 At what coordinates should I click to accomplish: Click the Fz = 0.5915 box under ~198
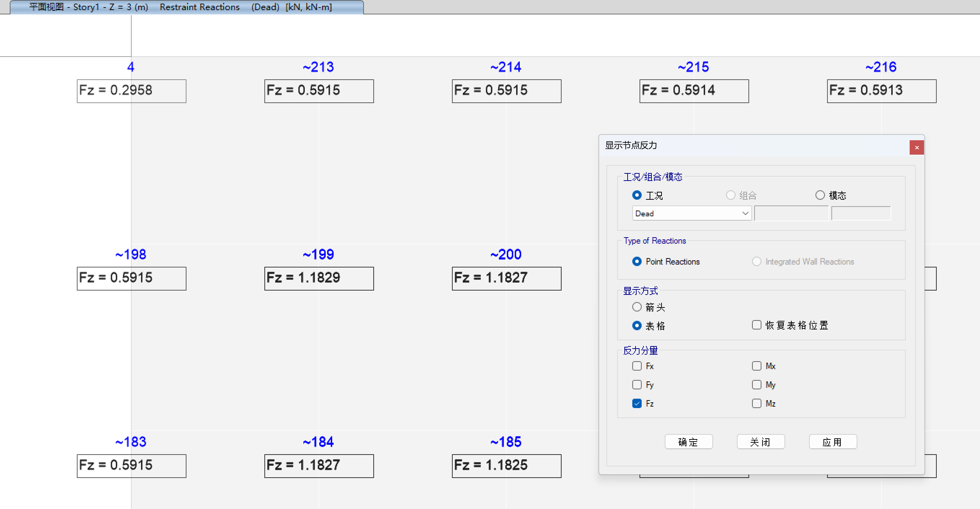[x=132, y=279]
